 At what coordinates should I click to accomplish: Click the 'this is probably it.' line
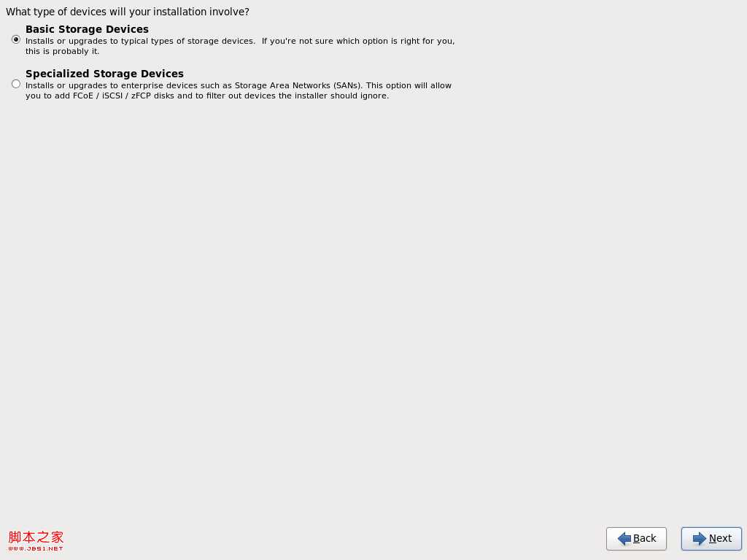(x=63, y=52)
